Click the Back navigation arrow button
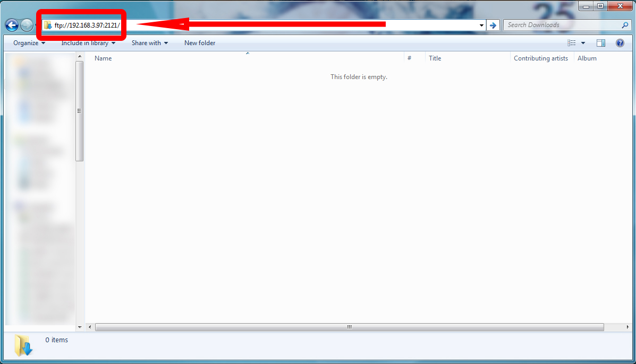The image size is (636, 364). tap(12, 25)
